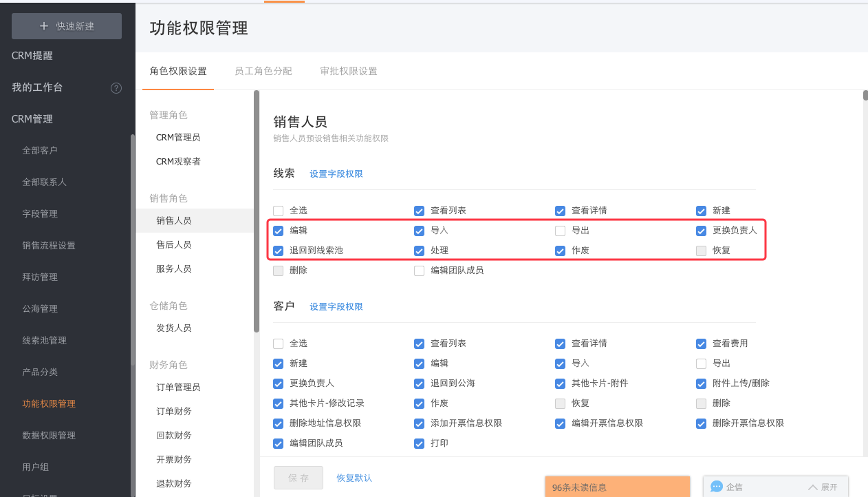
Task: Uncheck 查看费用 under 客户
Action: pos(702,343)
